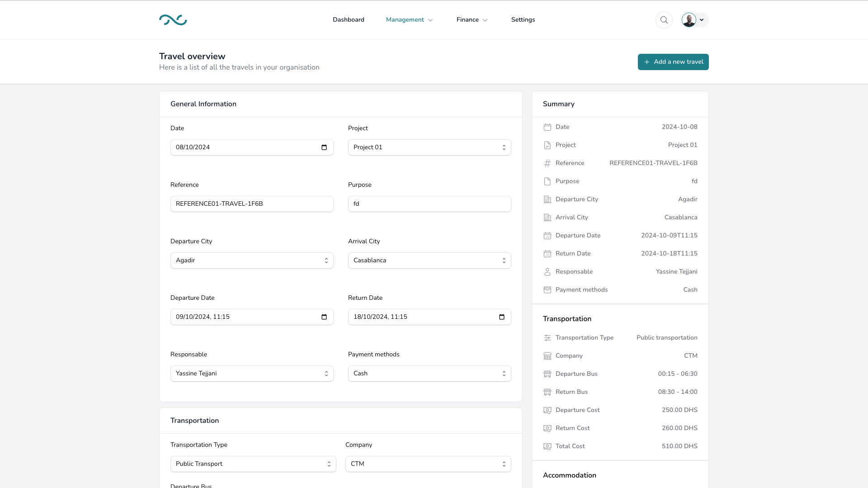Select the Company CTM dropdown

(x=428, y=464)
